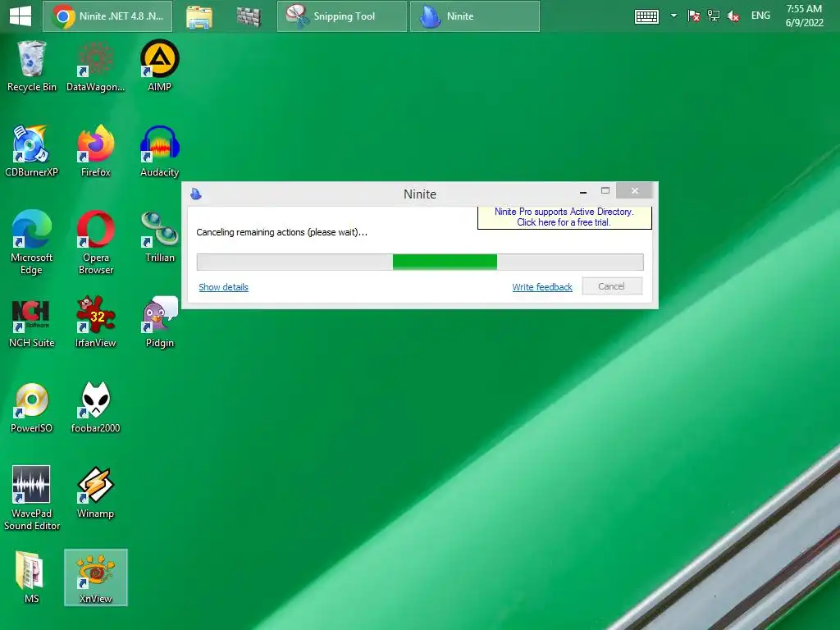Image resolution: width=840 pixels, height=630 pixels.
Task: Open the Windows Start button
Action: 21,16
